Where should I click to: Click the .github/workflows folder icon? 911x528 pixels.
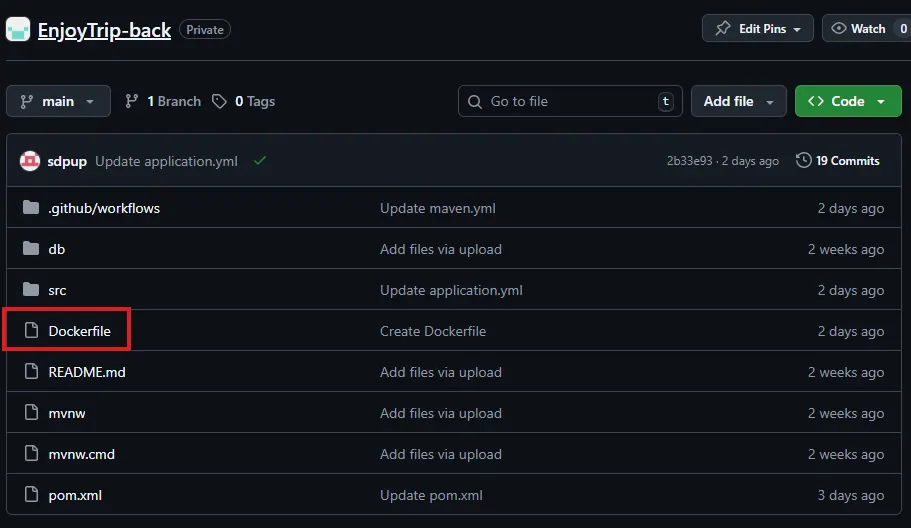31,209
